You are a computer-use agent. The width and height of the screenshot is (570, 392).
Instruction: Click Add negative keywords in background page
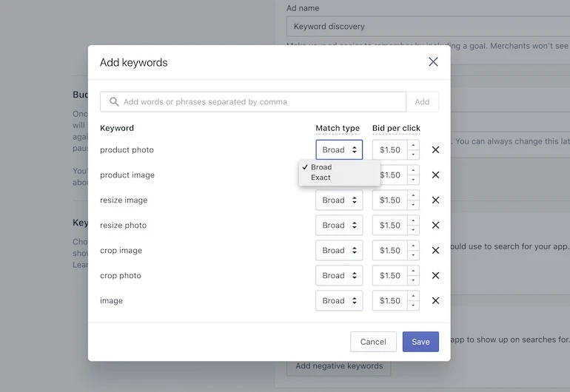point(339,366)
